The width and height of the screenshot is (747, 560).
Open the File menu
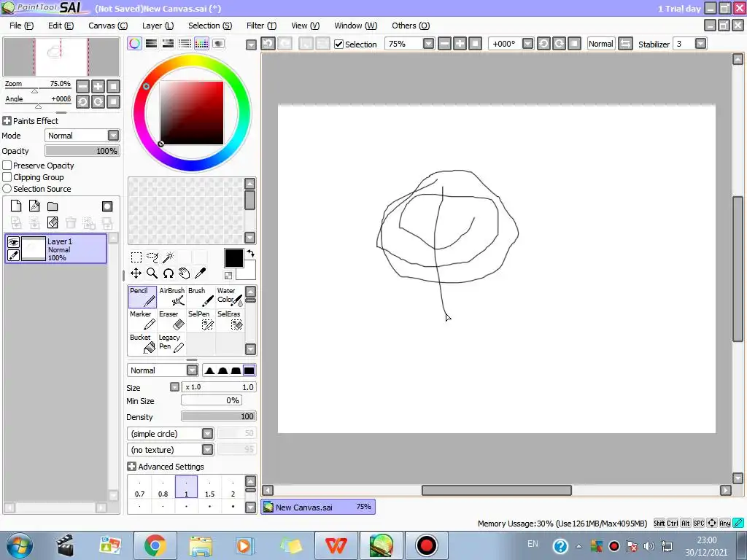pos(21,26)
